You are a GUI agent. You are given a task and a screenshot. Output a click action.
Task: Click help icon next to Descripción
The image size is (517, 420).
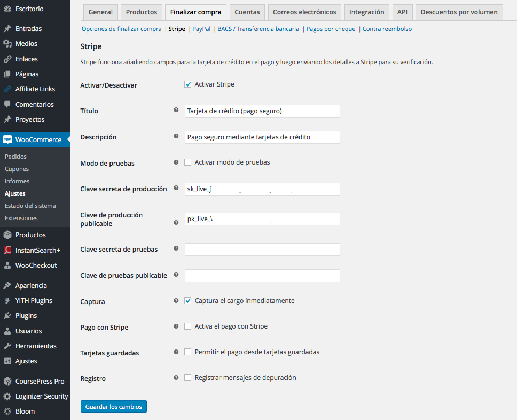[x=176, y=136]
